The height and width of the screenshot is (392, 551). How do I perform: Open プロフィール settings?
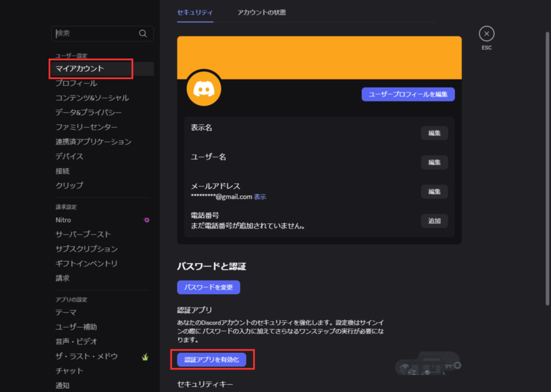point(76,83)
